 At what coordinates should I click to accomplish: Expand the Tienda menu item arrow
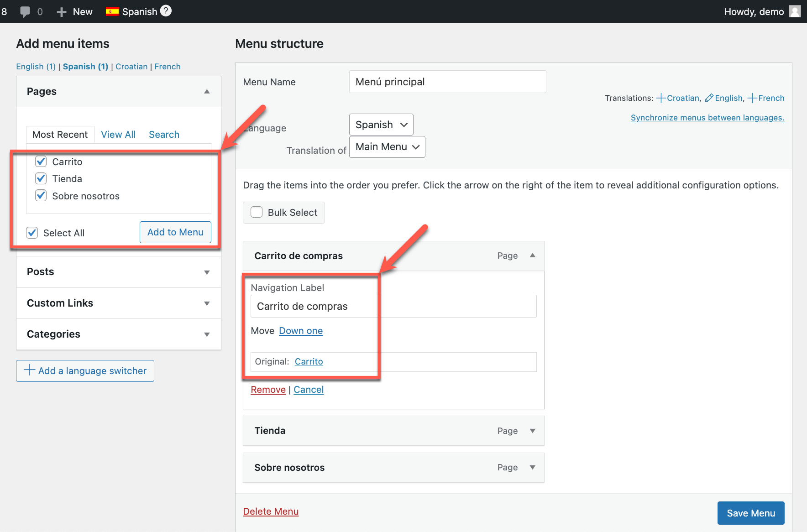[x=532, y=431]
